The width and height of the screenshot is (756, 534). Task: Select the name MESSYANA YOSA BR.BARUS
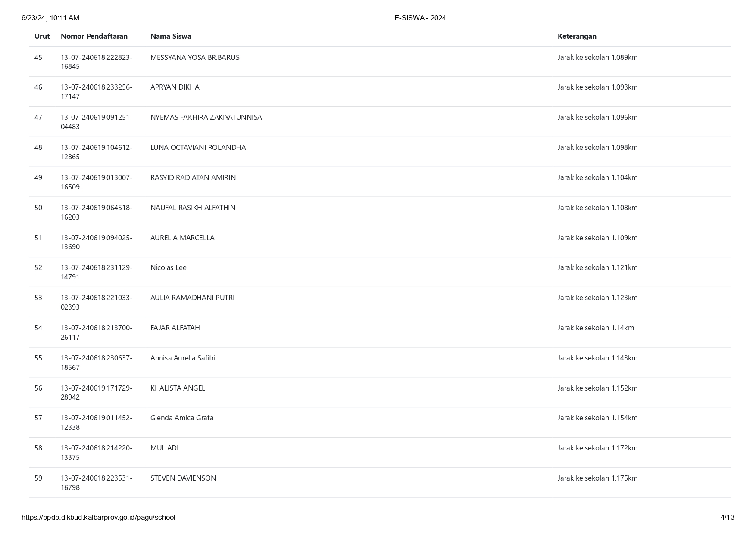[195, 57]
